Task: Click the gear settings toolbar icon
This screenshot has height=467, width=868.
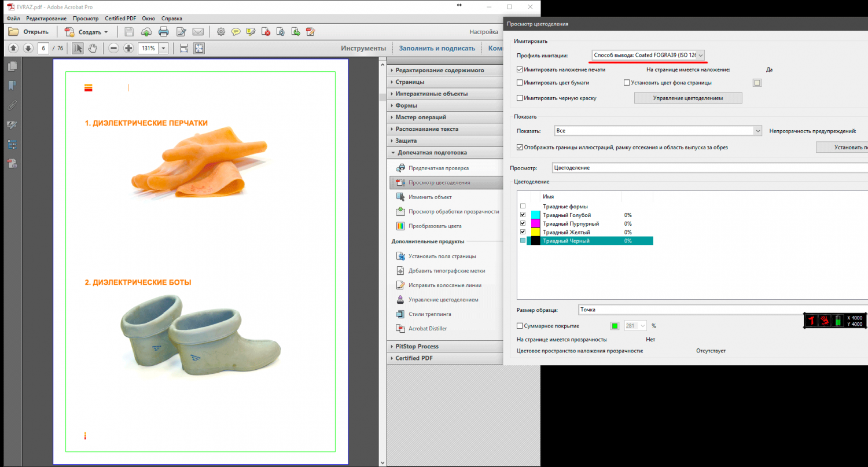Action: tap(220, 32)
